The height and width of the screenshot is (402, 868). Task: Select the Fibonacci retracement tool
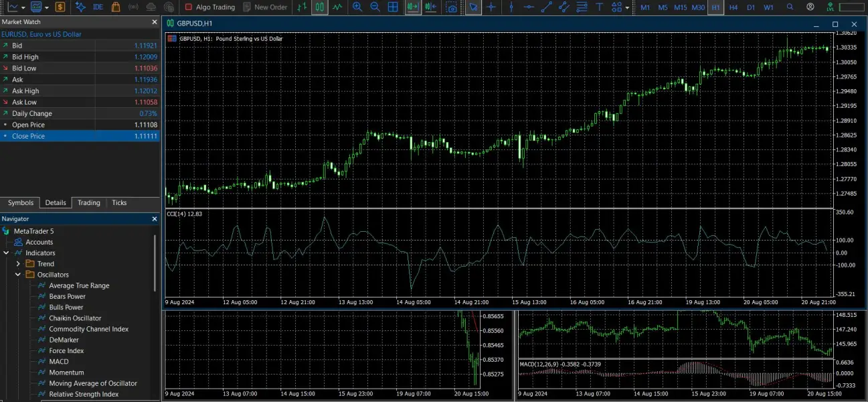point(582,7)
